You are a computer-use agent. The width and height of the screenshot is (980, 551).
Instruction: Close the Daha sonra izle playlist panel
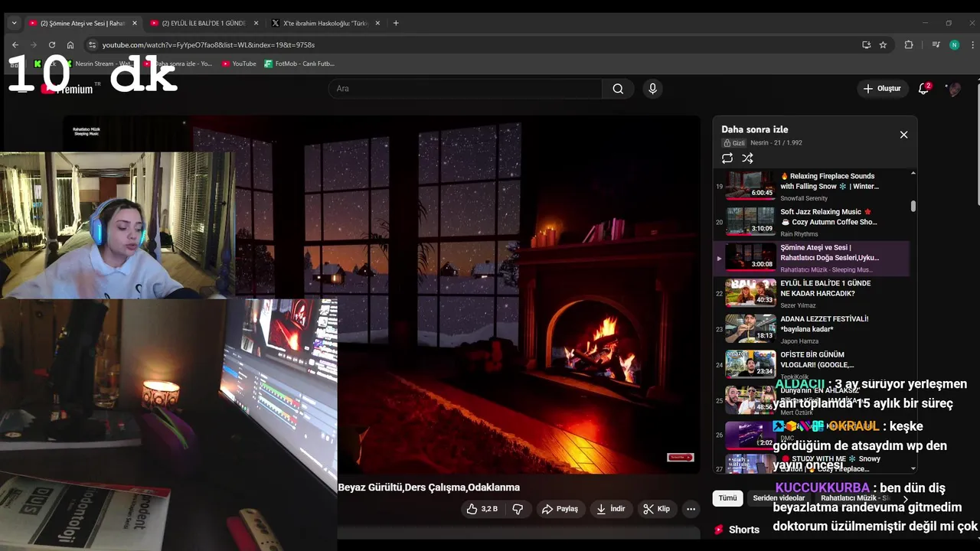coord(903,135)
